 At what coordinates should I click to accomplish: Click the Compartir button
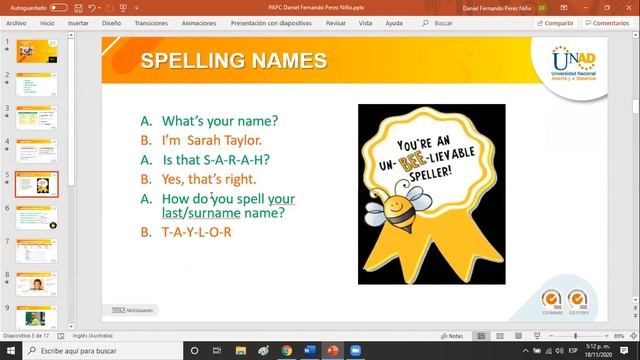coord(555,23)
